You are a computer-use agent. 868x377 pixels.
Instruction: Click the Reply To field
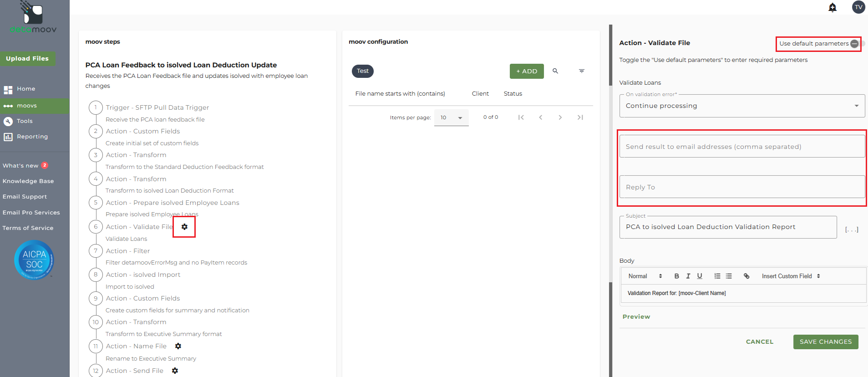[x=742, y=187]
